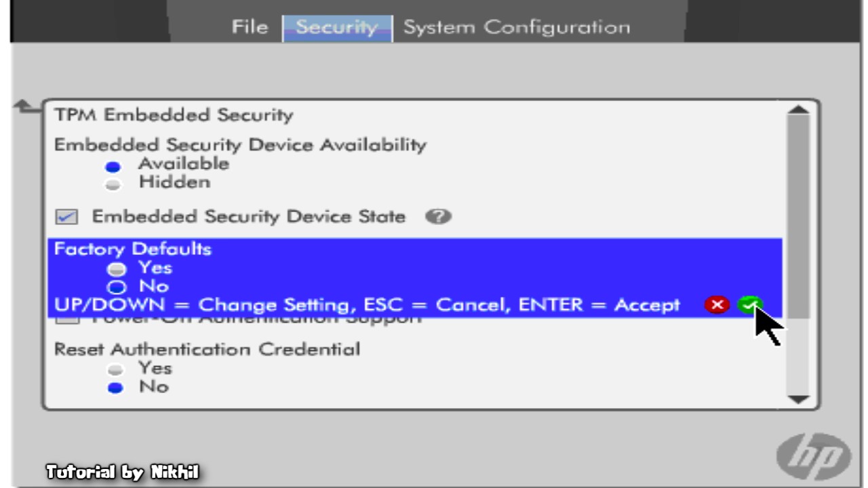
Task: Click the HP logo icon
Action: [x=814, y=456]
